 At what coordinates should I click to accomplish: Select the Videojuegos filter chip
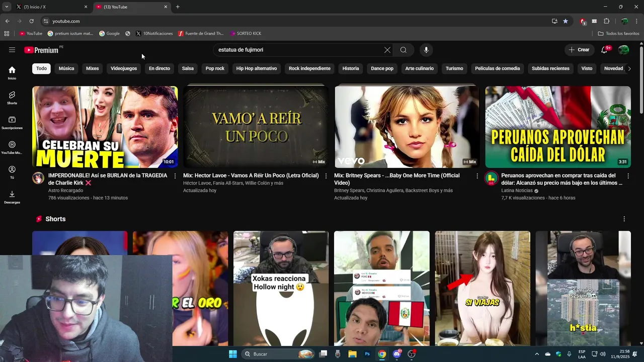click(124, 68)
